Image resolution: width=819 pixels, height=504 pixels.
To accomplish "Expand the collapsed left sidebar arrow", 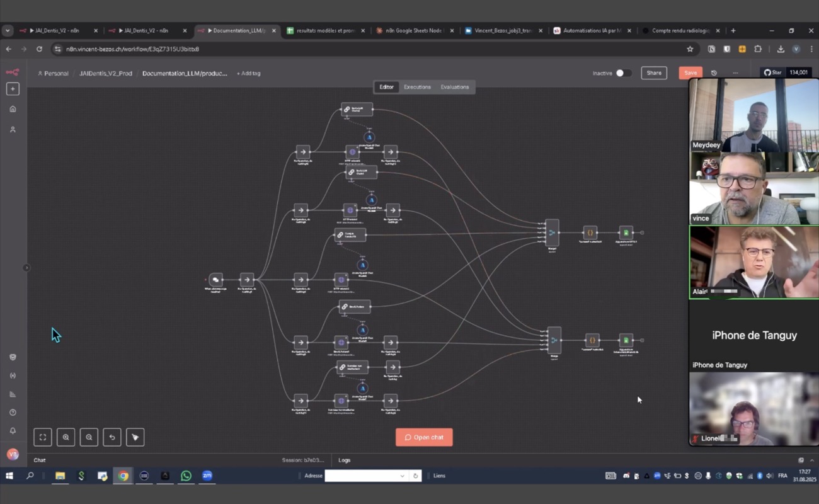I will [x=26, y=268].
